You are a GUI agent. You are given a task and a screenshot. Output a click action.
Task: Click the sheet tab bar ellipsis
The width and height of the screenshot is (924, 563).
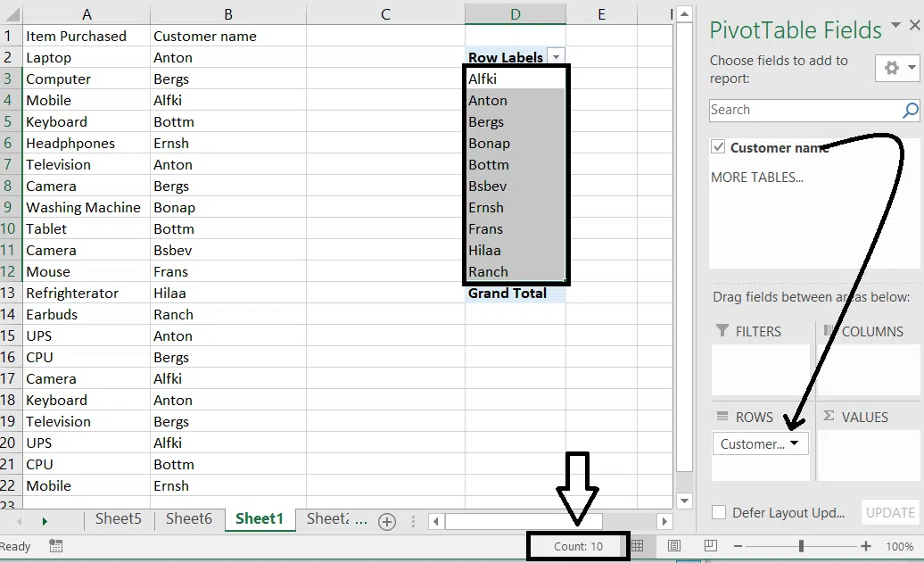pyautogui.click(x=360, y=521)
